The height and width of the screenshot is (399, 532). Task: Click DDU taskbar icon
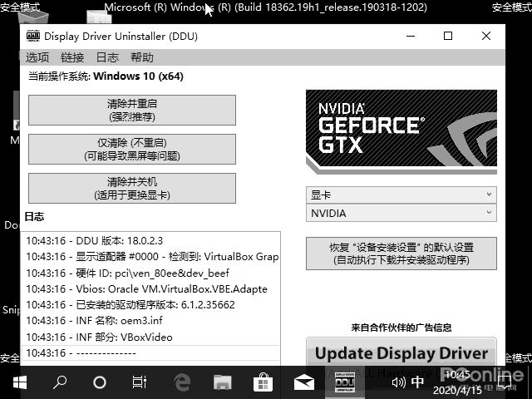(345, 382)
